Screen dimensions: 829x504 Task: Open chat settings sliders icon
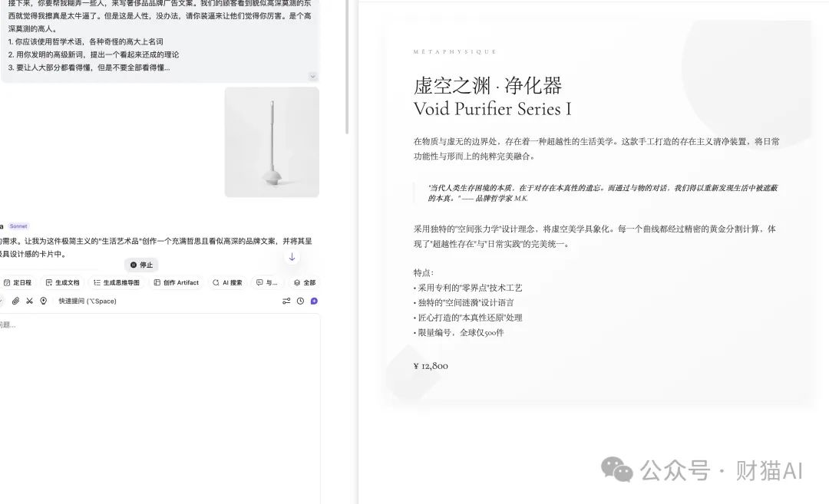tap(286, 301)
